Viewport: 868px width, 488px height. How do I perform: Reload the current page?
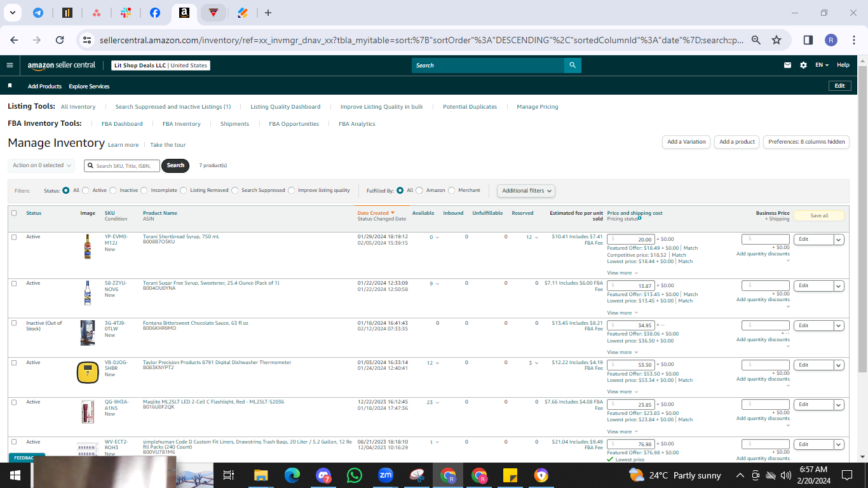point(60,40)
